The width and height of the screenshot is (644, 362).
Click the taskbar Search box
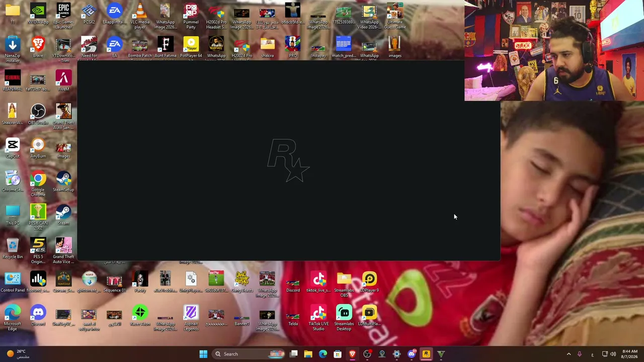tap(250, 354)
